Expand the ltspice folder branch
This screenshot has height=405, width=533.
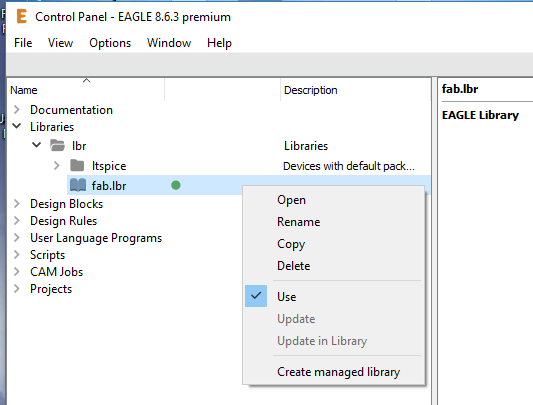coord(57,166)
